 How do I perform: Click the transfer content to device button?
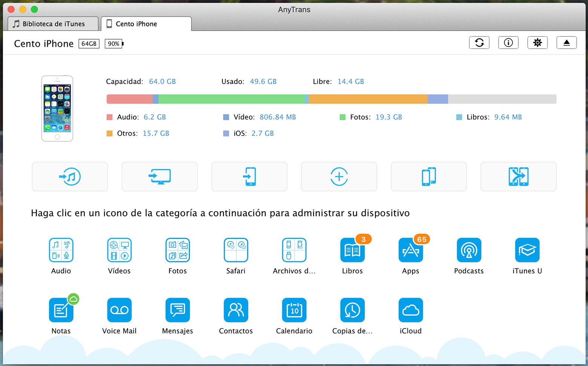(249, 176)
